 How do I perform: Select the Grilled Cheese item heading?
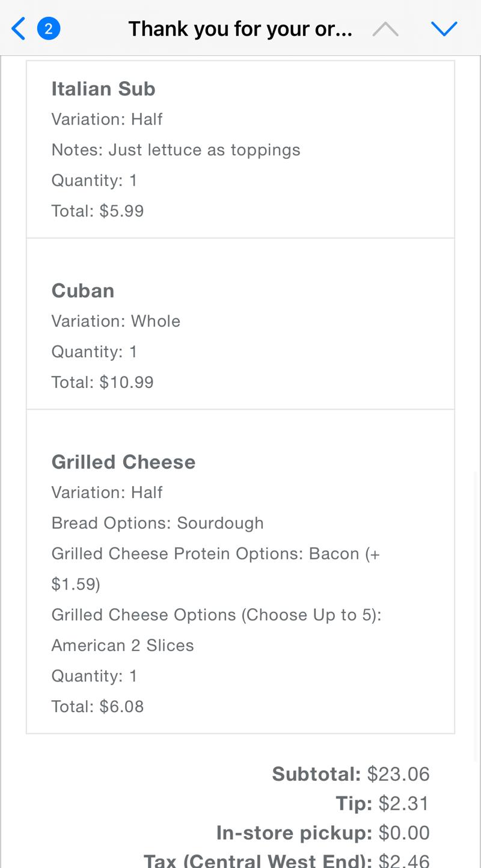pyautogui.click(x=123, y=462)
